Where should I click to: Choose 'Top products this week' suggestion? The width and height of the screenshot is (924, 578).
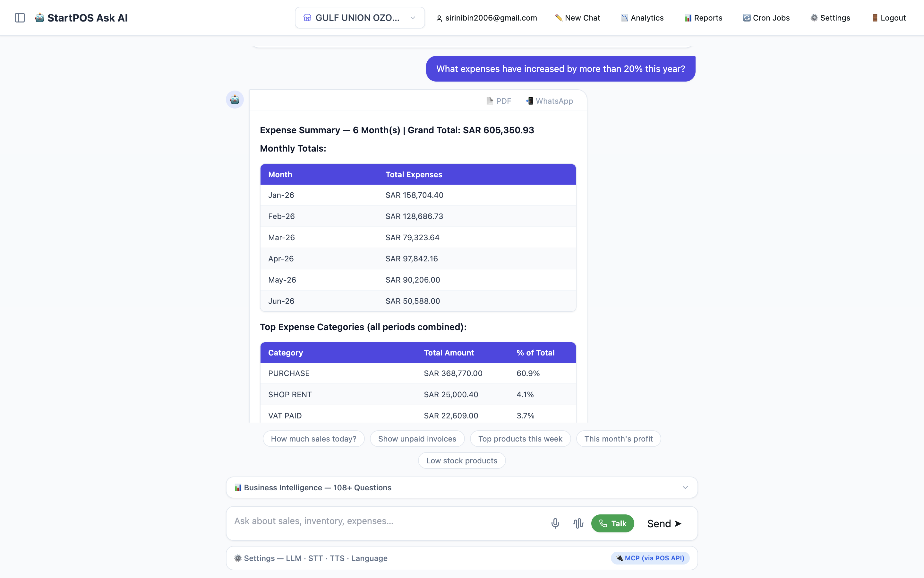click(520, 439)
